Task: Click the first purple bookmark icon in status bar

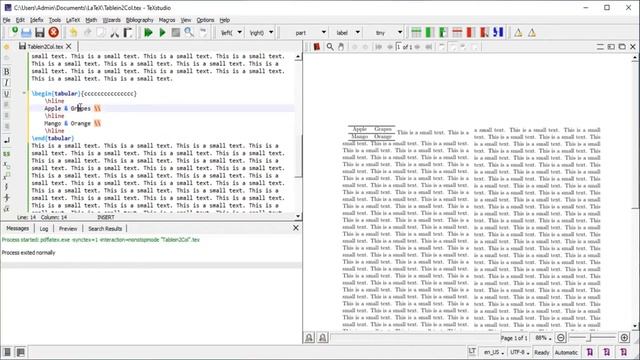Action: [x=590, y=352]
